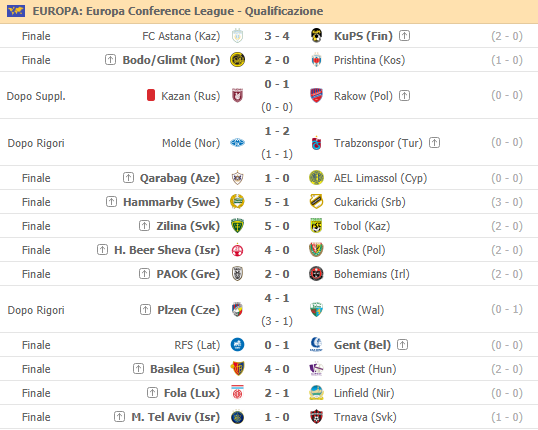Click the Trabzonspor club badge
This screenshot has width=538, height=430.
coord(316,143)
